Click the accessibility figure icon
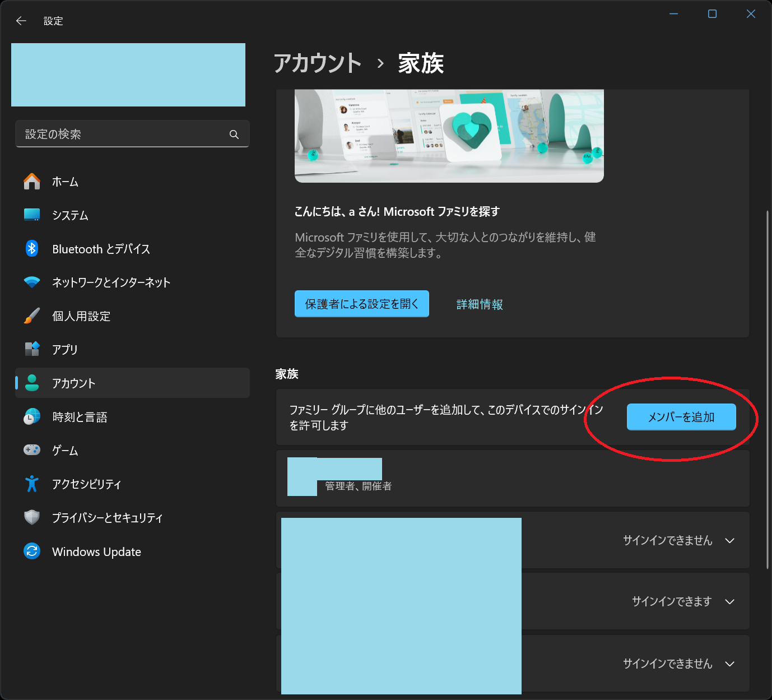 coord(32,484)
